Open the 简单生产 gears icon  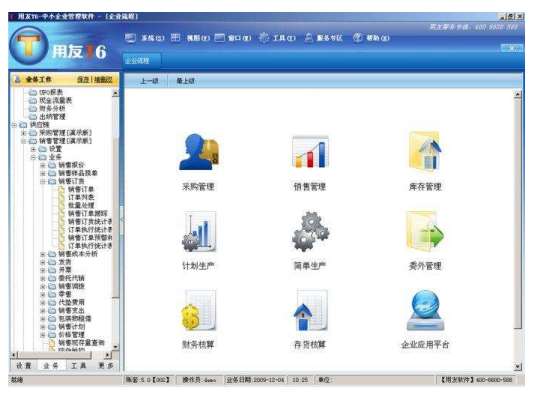click(x=310, y=231)
